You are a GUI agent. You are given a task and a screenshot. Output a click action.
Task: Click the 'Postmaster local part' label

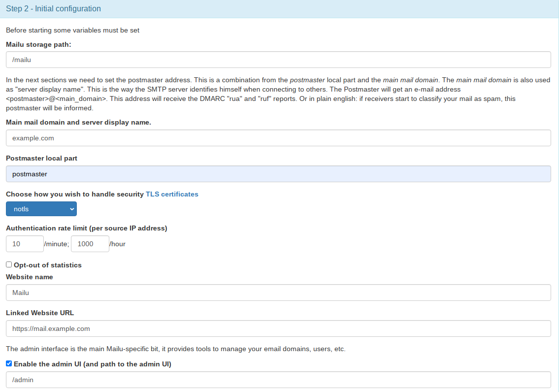point(41,158)
